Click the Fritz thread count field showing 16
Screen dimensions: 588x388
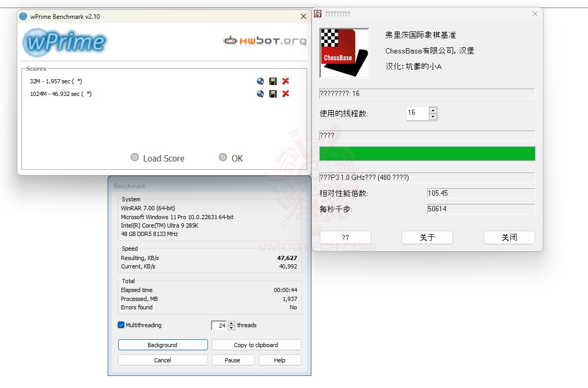pos(418,113)
